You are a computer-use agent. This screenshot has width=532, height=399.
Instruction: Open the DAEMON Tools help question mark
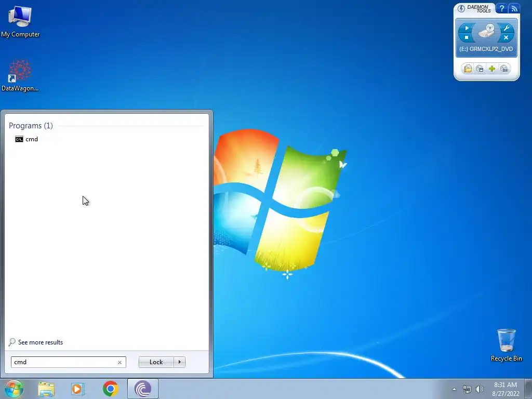[502, 8]
